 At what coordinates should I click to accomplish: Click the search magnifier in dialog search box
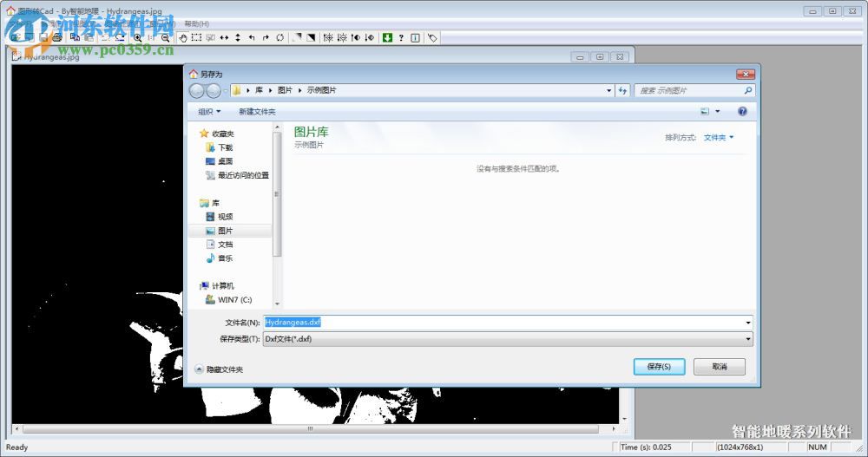[x=748, y=90]
